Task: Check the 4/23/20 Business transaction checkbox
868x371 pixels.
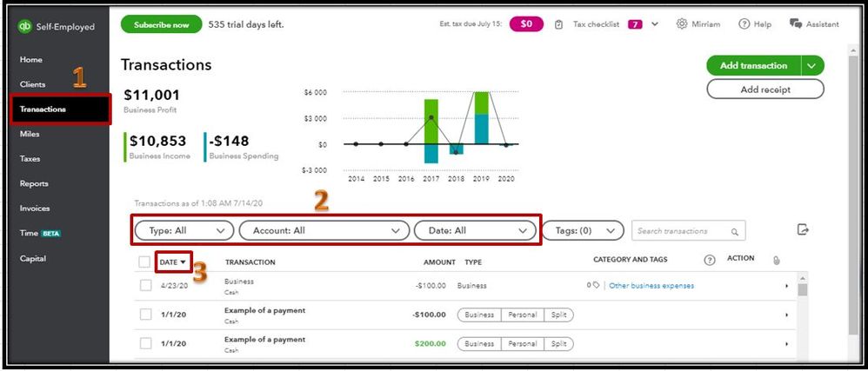Action: 145,285
